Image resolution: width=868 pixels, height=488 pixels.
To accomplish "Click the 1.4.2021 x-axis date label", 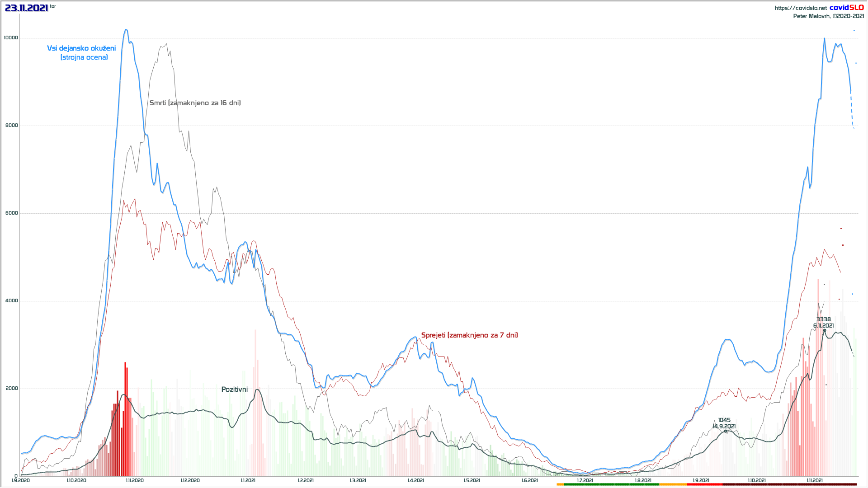I will (x=416, y=480).
